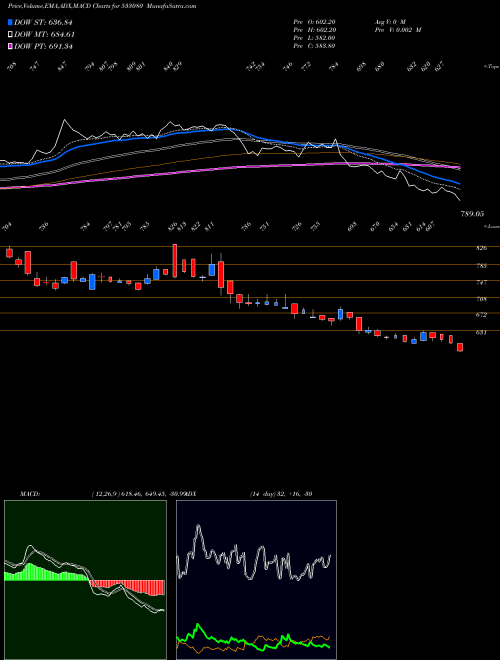Click the 826 price level label
This screenshot has width=500, height=660.
481,248
